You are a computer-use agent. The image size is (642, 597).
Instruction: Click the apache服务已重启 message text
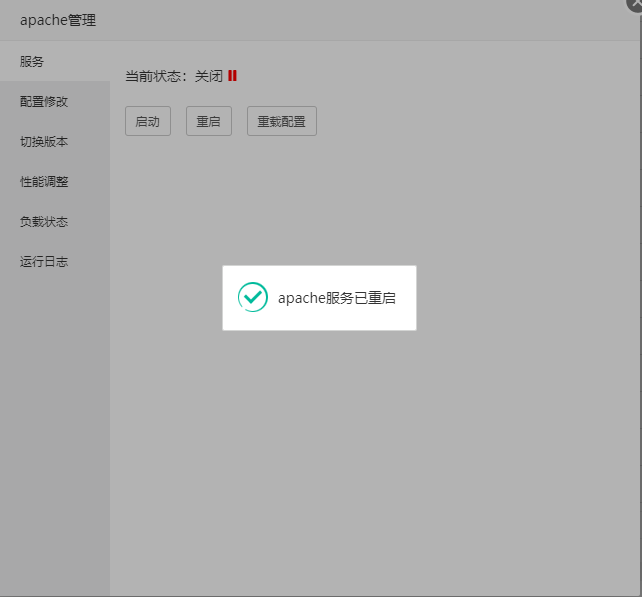pos(337,298)
